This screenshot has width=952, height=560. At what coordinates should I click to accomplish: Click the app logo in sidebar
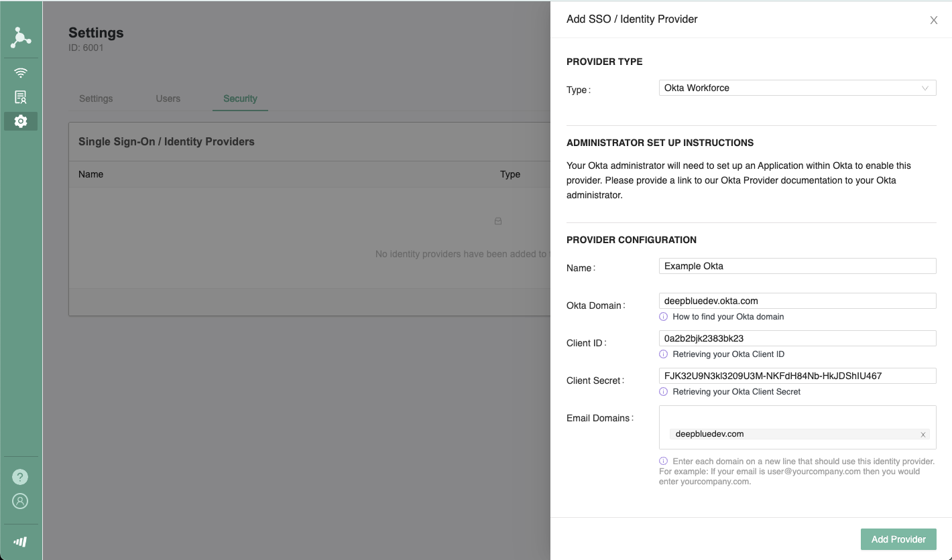point(21,38)
